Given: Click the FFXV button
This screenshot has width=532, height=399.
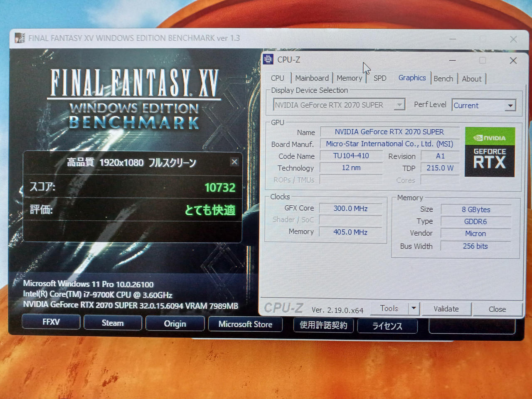Looking at the screenshot, I should coord(51,322).
